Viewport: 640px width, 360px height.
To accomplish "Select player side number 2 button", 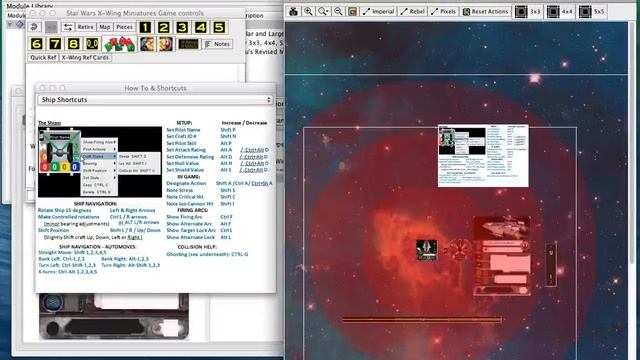I will [164, 27].
